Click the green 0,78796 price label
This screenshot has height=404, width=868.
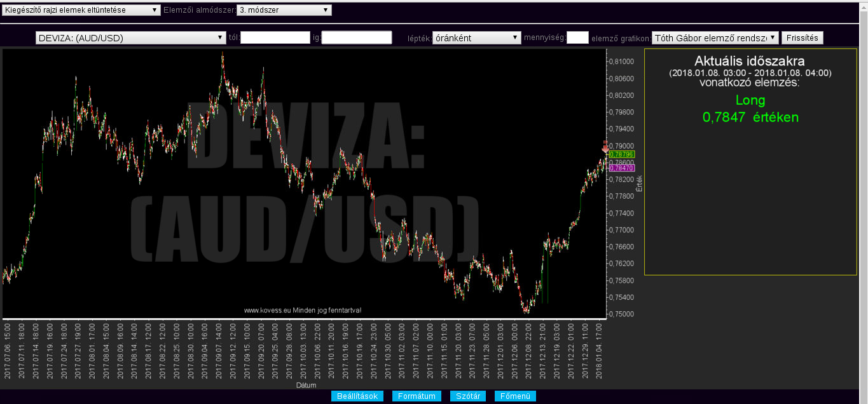tap(621, 154)
